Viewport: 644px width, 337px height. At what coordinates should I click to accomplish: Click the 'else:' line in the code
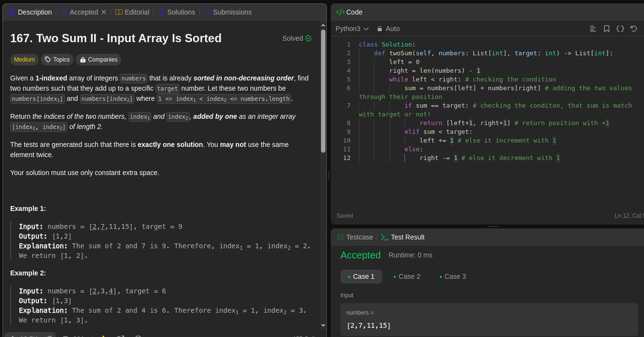(x=414, y=149)
